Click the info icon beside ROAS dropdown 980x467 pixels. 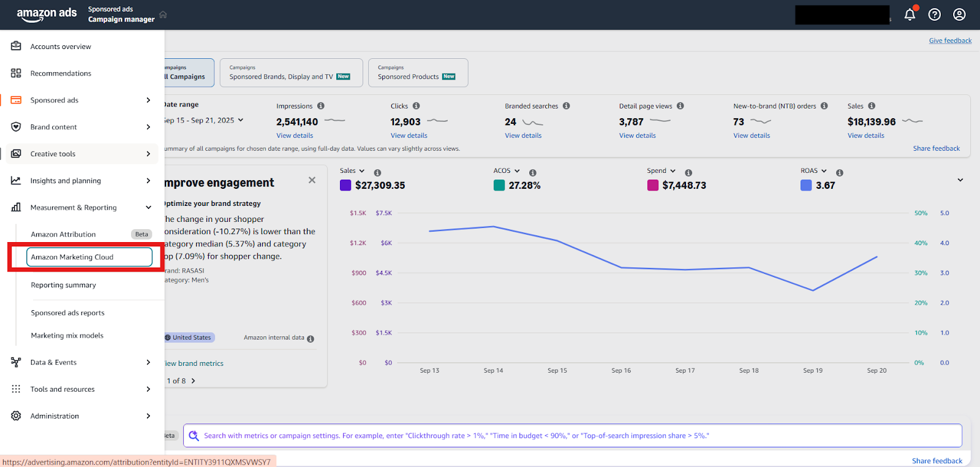[840, 173]
